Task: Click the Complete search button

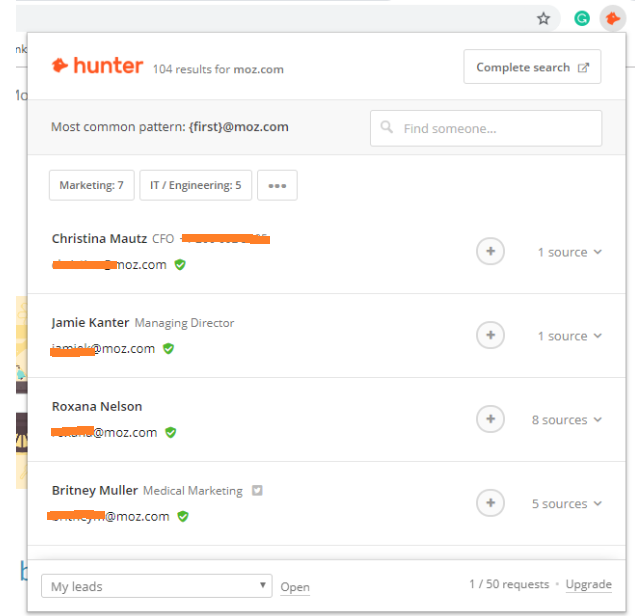Action: pyautogui.click(x=532, y=67)
